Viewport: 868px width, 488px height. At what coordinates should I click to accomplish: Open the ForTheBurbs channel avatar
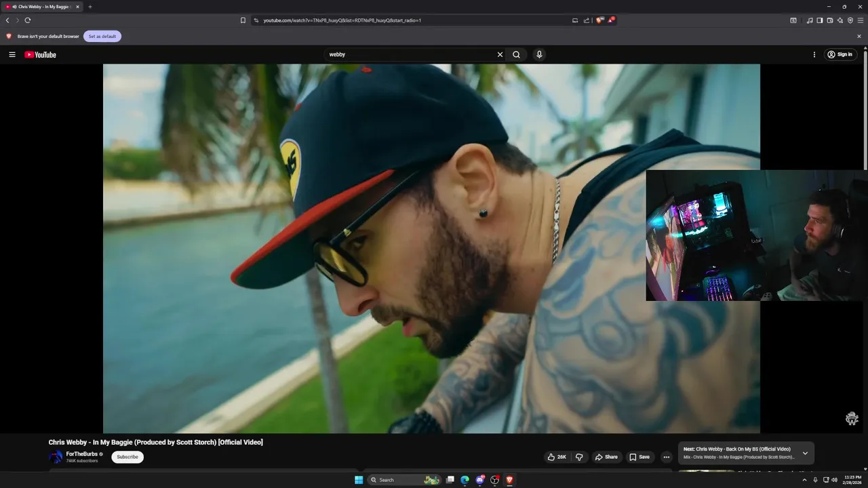point(56,457)
